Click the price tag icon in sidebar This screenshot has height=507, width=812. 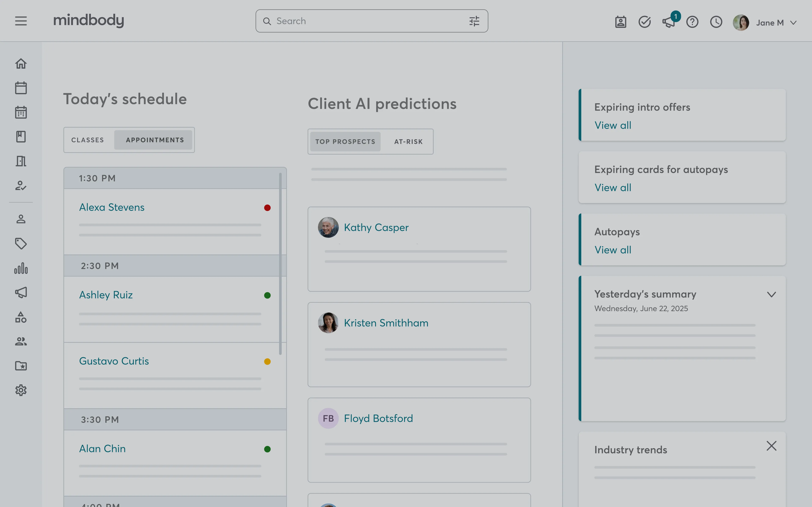(x=21, y=243)
